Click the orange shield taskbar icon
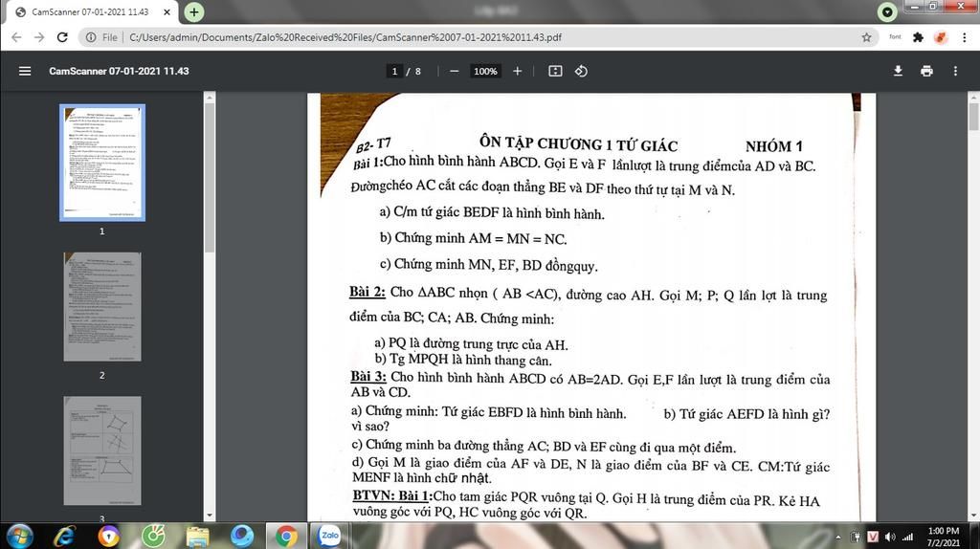This screenshot has width=980, height=549. click(109, 537)
